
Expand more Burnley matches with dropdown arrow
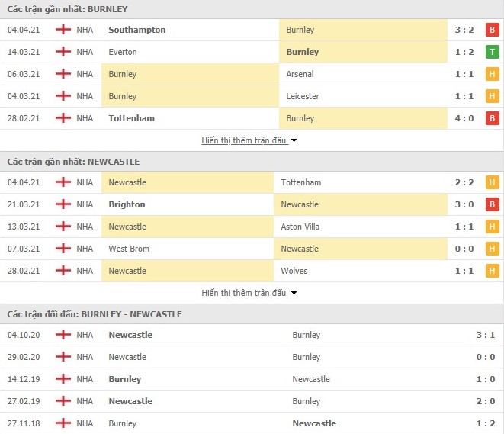pyautogui.click(x=294, y=140)
